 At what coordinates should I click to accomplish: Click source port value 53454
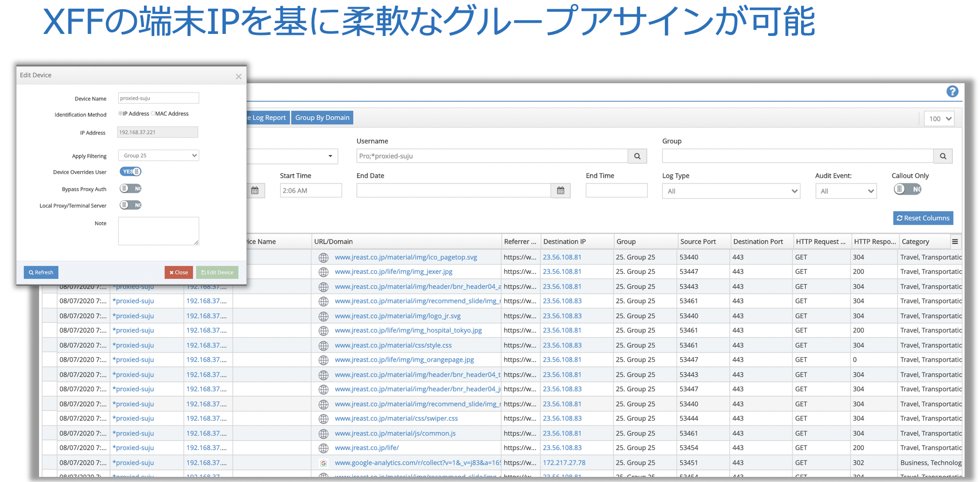(689, 448)
